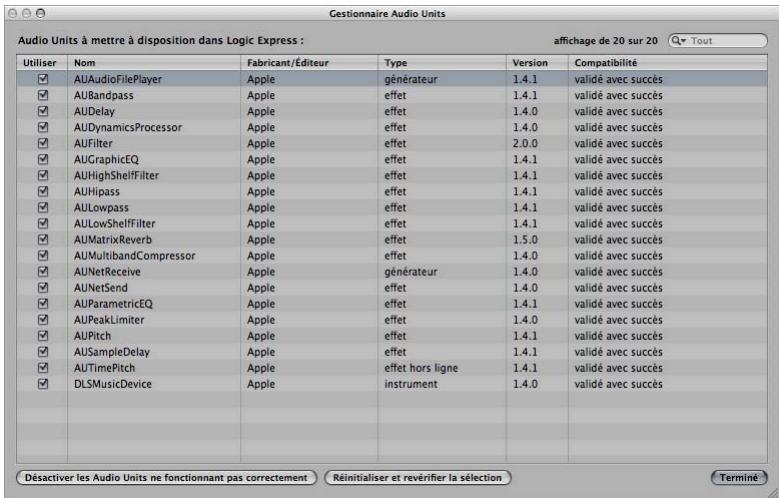
Task: Select the AUNetSend row name
Action: [x=100, y=288]
